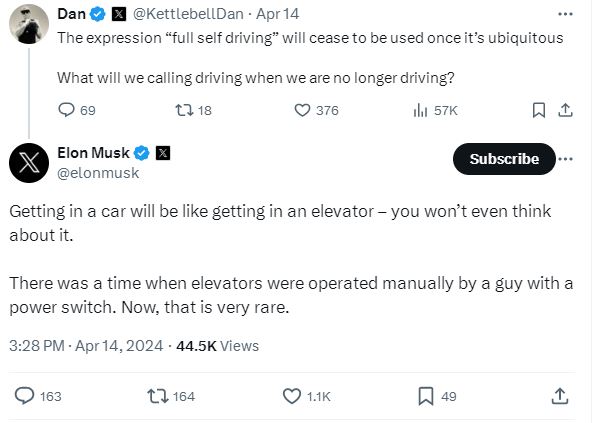Like Dan's post with 376 likes
This screenshot has width=598, height=423.
[316, 110]
